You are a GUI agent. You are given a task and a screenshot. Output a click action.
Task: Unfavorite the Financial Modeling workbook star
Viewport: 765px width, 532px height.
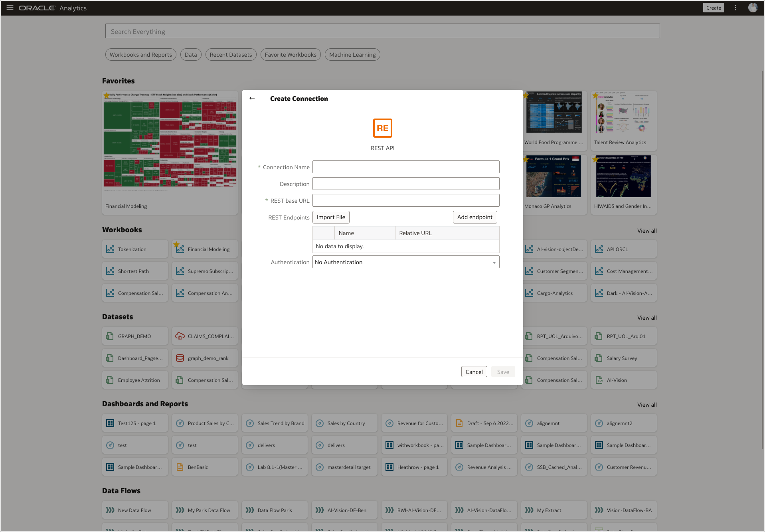(177, 243)
